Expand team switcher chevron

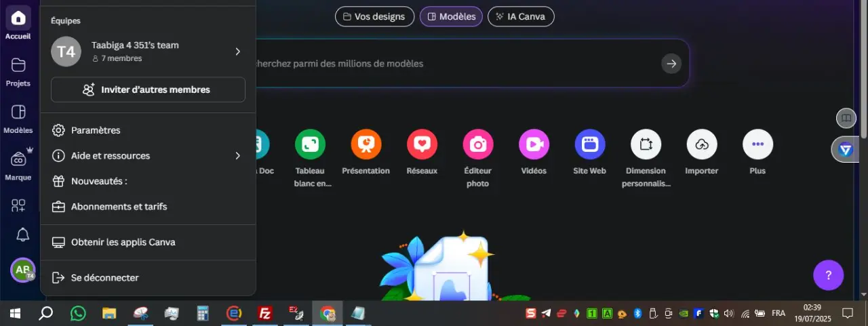237,52
